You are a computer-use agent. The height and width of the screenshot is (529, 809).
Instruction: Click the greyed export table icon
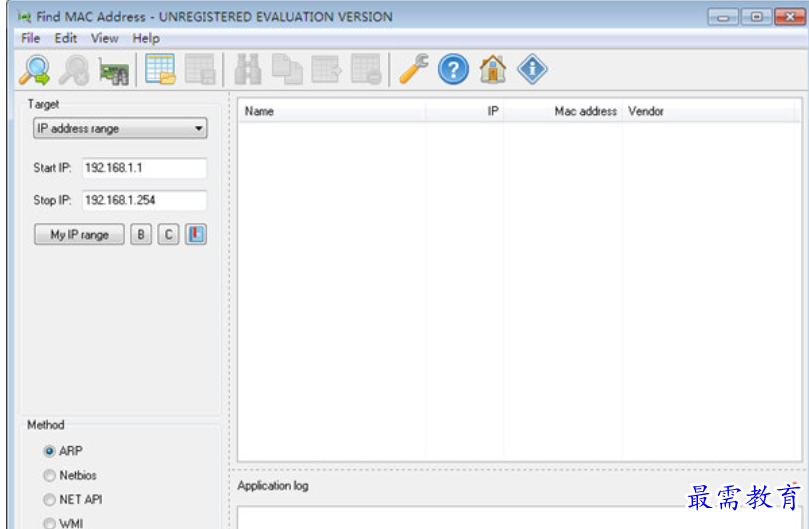[x=326, y=69]
